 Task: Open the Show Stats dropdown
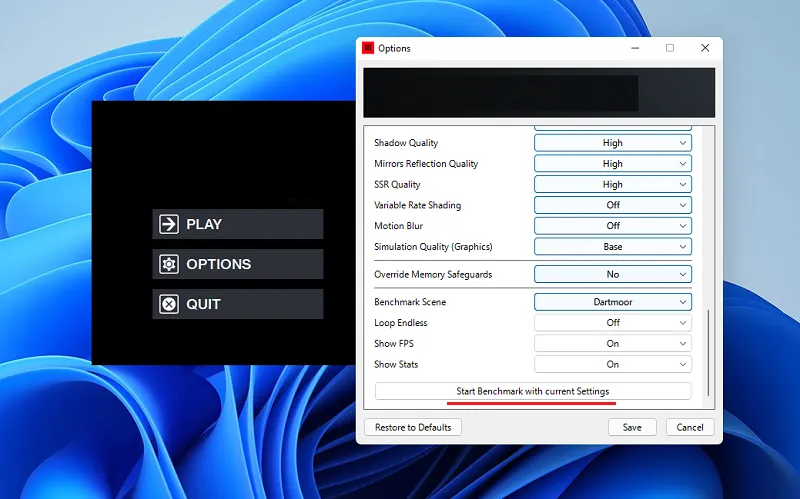coord(613,364)
